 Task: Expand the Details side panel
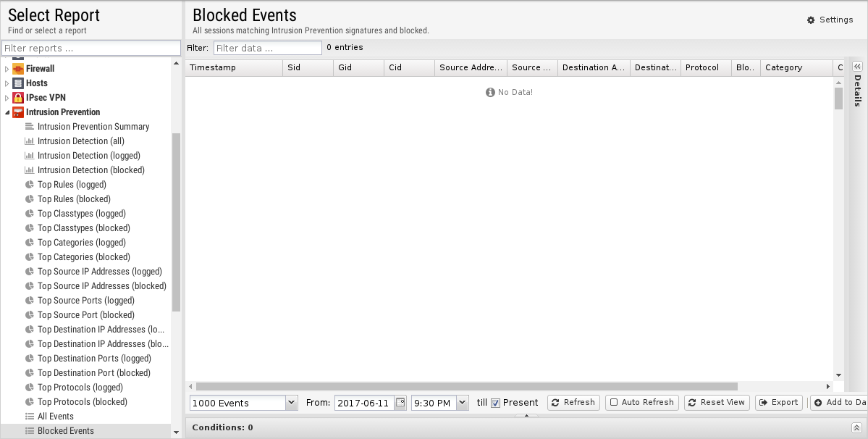pos(858,67)
